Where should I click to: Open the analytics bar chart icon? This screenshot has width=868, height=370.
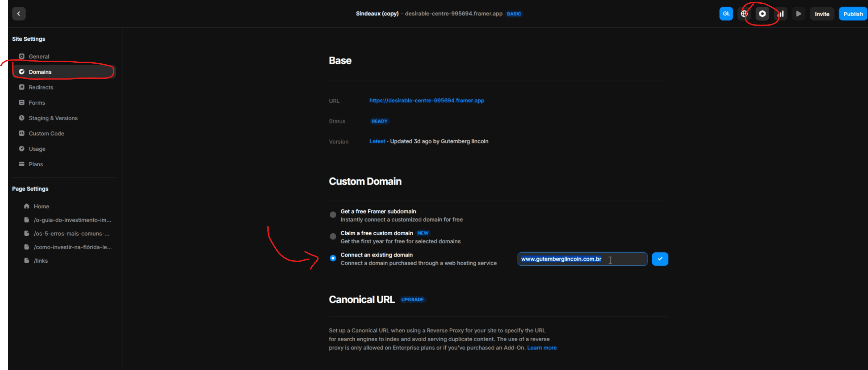[781, 14]
